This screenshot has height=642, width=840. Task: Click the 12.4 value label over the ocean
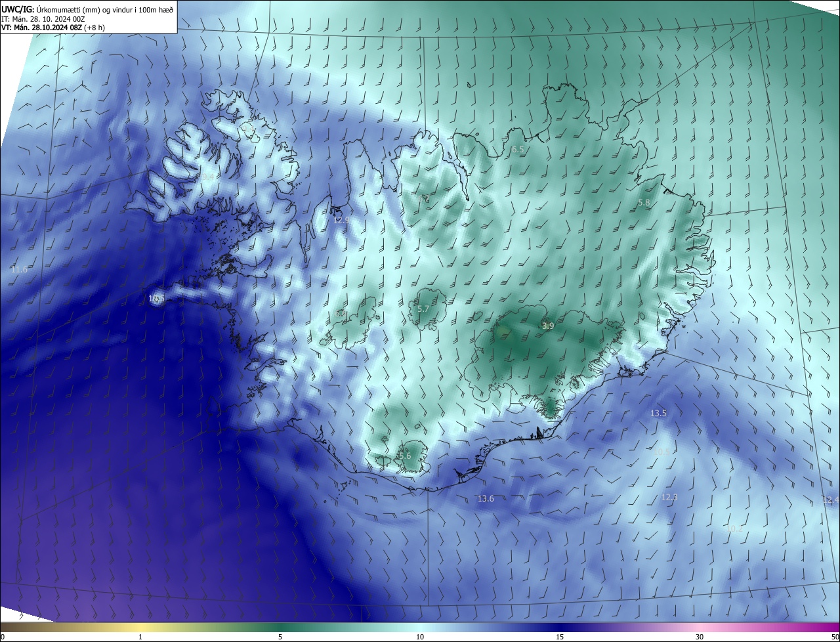831,500
